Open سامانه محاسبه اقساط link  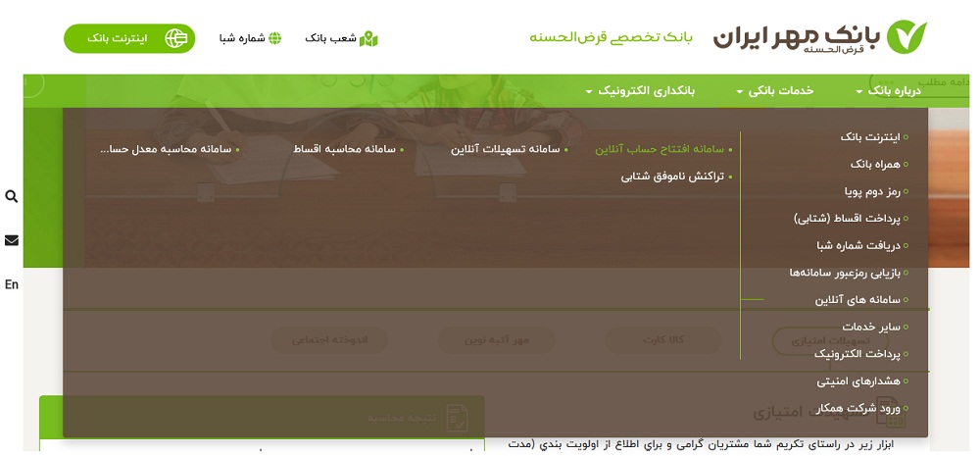pos(344,149)
